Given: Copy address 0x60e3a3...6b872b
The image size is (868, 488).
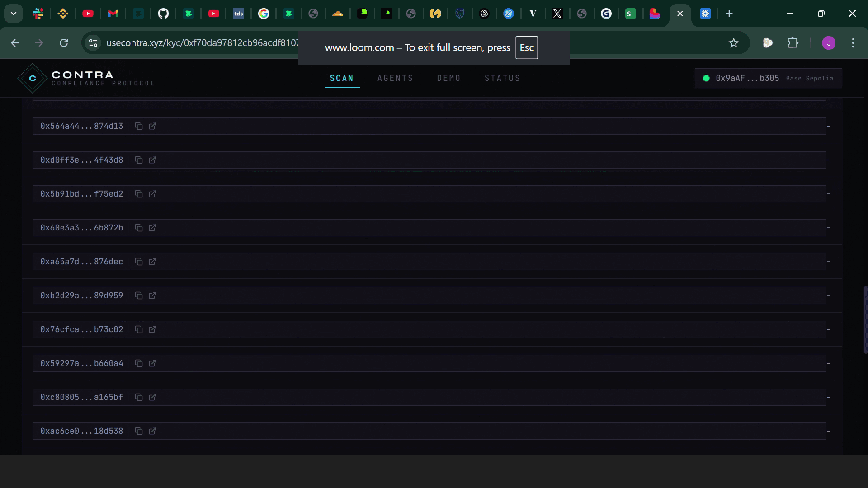Looking at the screenshot, I should point(139,228).
